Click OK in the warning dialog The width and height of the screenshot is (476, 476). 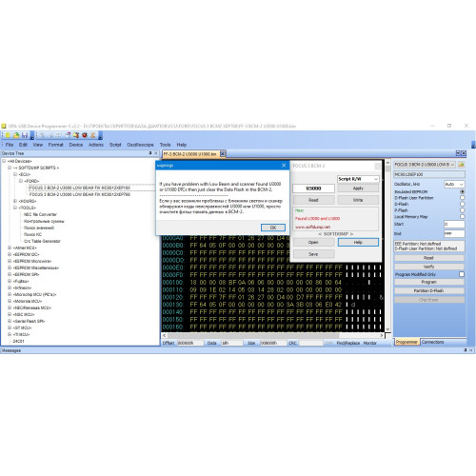pos(273,228)
